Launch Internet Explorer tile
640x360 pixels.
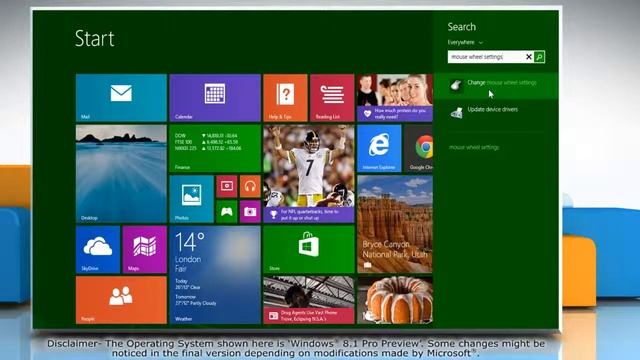379,149
